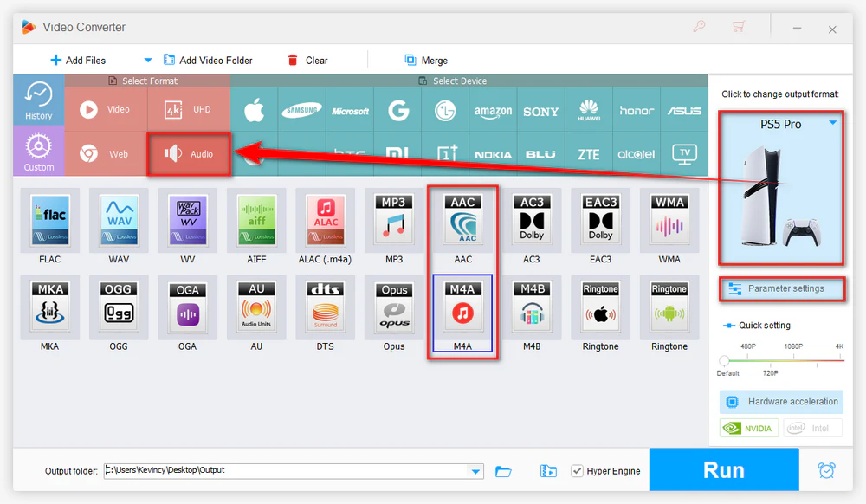Clear the file list
The image size is (866, 504).
click(307, 60)
